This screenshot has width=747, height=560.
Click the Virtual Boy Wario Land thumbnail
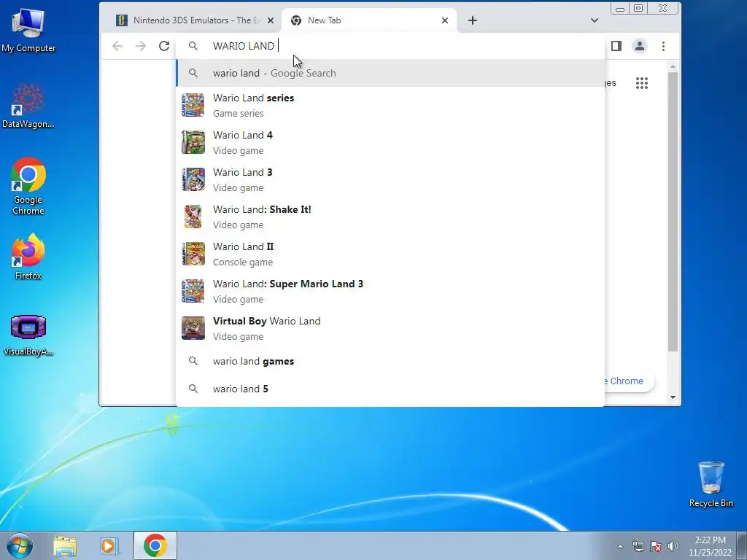(193, 328)
